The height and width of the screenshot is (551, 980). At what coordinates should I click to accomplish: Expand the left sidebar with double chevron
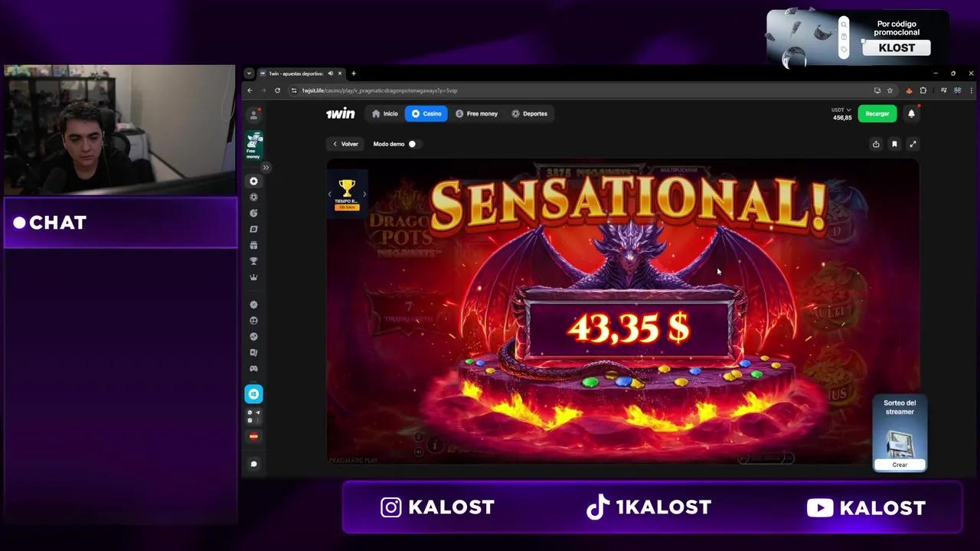266,167
